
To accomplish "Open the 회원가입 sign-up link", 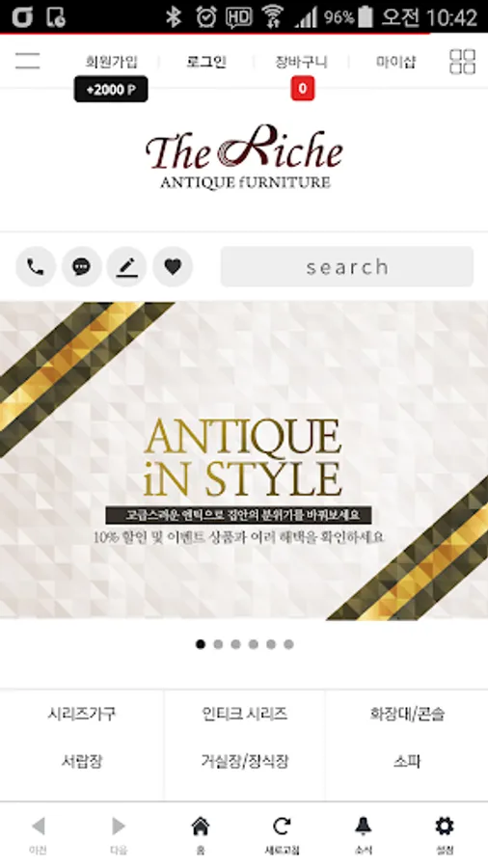I will tap(111, 62).
